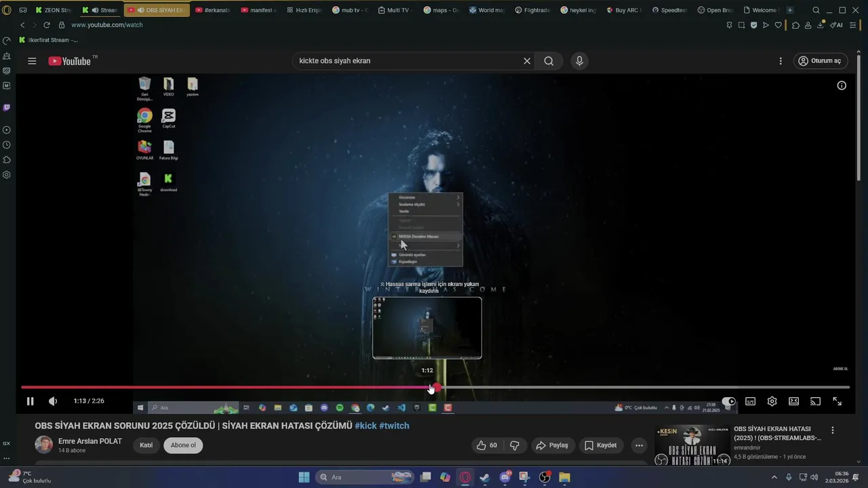Viewport: 868px width, 488px height.
Task: Open the YouTube guide hamburger menu
Action: pos(32,61)
